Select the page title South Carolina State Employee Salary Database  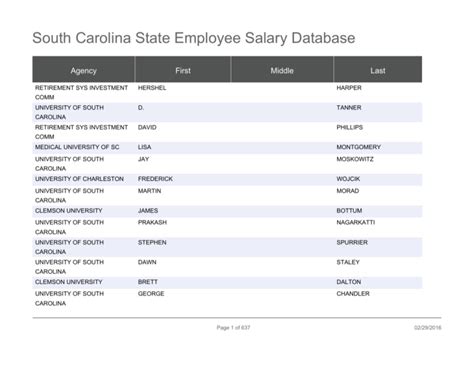pos(194,38)
